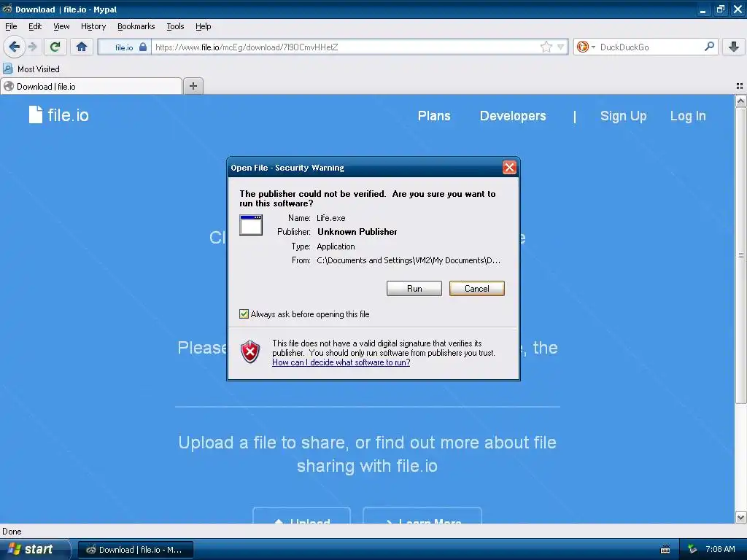Open the Plans page link
The image size is (747, 560).
(x=434, y=116)
